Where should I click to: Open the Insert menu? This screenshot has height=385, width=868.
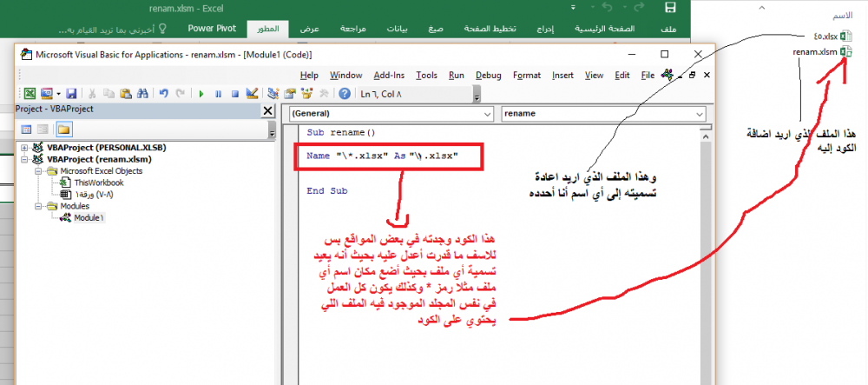[563, 76]
